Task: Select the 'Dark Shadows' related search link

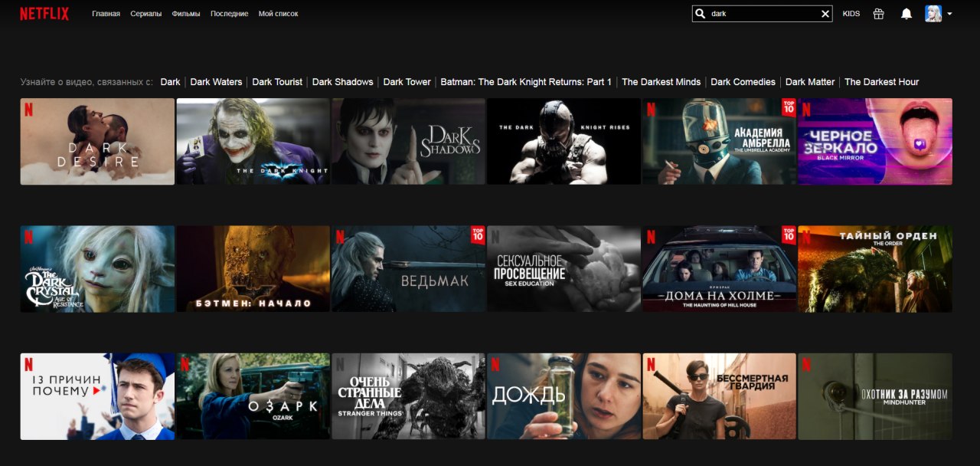Action: pos(342,82)
